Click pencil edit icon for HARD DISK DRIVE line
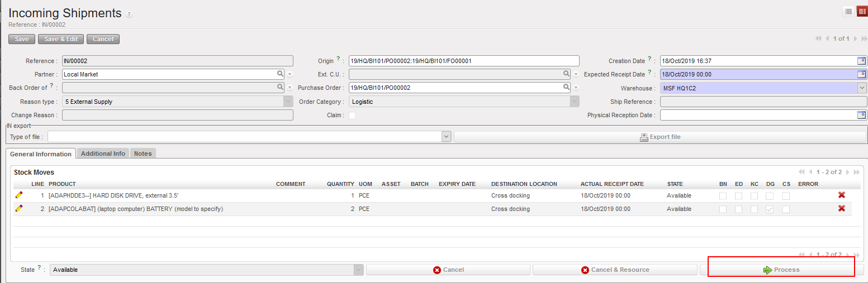 (19, 195)
